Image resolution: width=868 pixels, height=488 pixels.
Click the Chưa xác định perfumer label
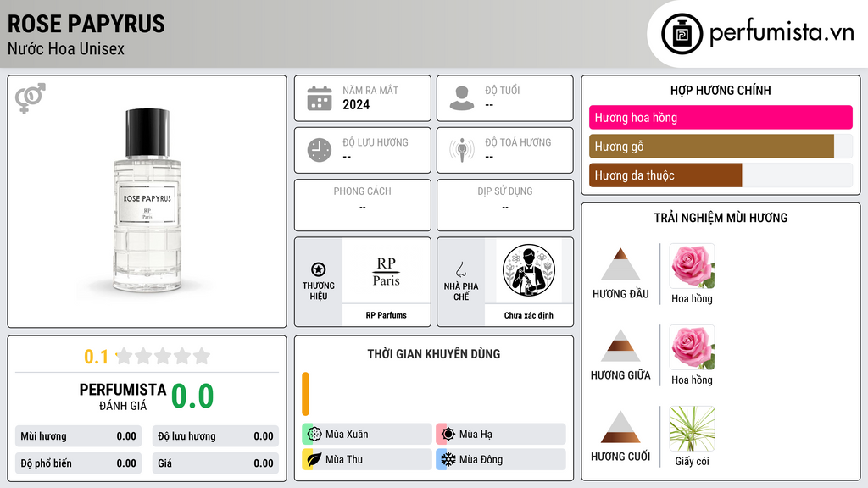coord(529,315)
